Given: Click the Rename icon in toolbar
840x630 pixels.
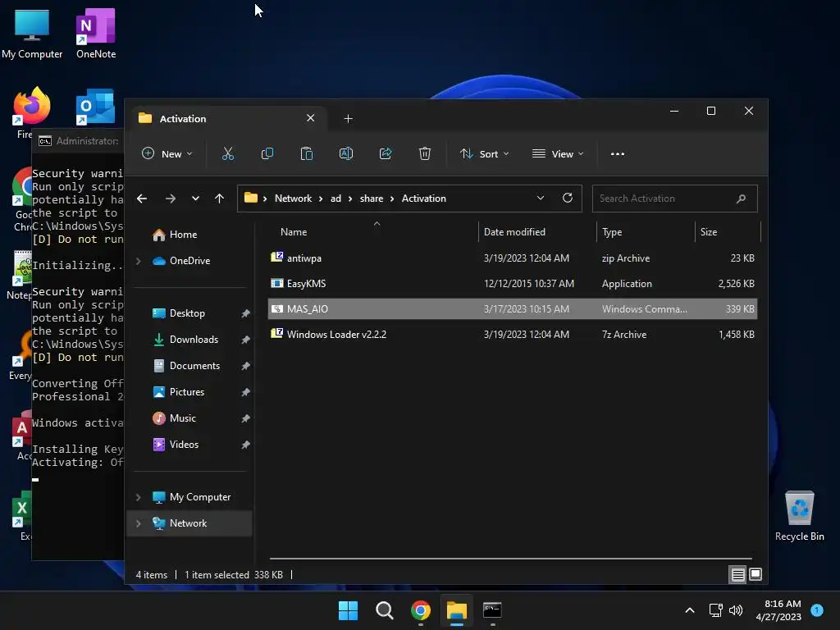Looking at the screenshot, I should click(x=346, y=153).
